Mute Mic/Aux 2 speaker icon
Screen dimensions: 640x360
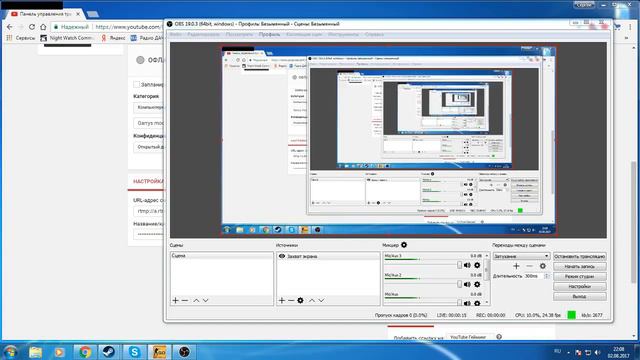[x=467, y=284]
